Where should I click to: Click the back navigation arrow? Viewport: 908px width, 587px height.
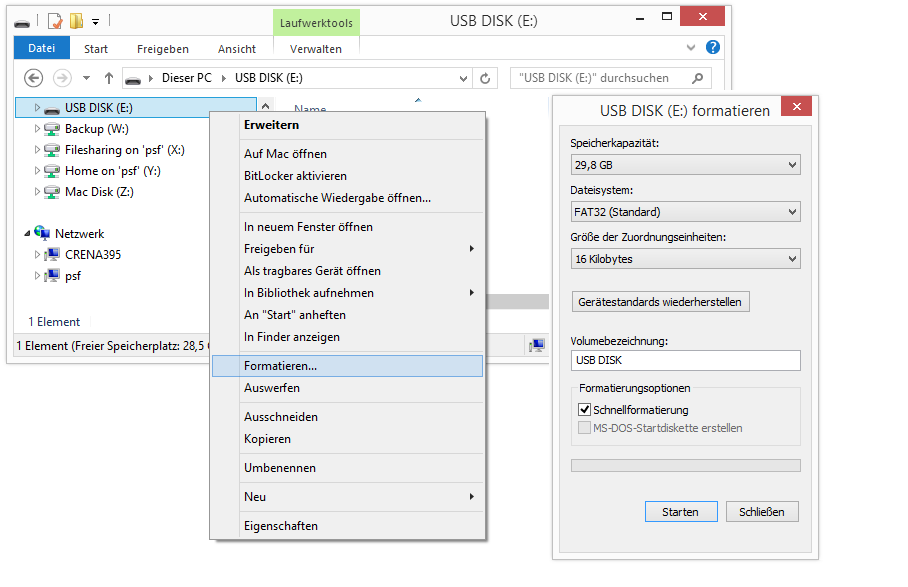tap(33, 78)
